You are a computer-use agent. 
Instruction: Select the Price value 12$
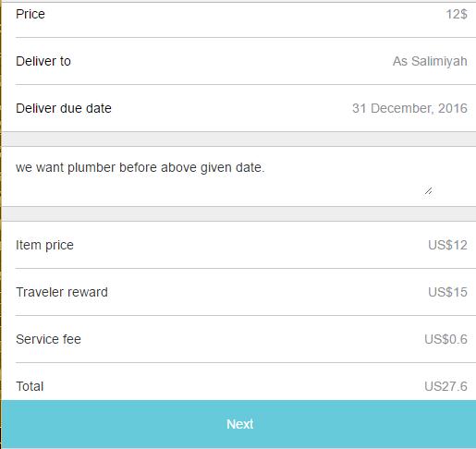457,14
